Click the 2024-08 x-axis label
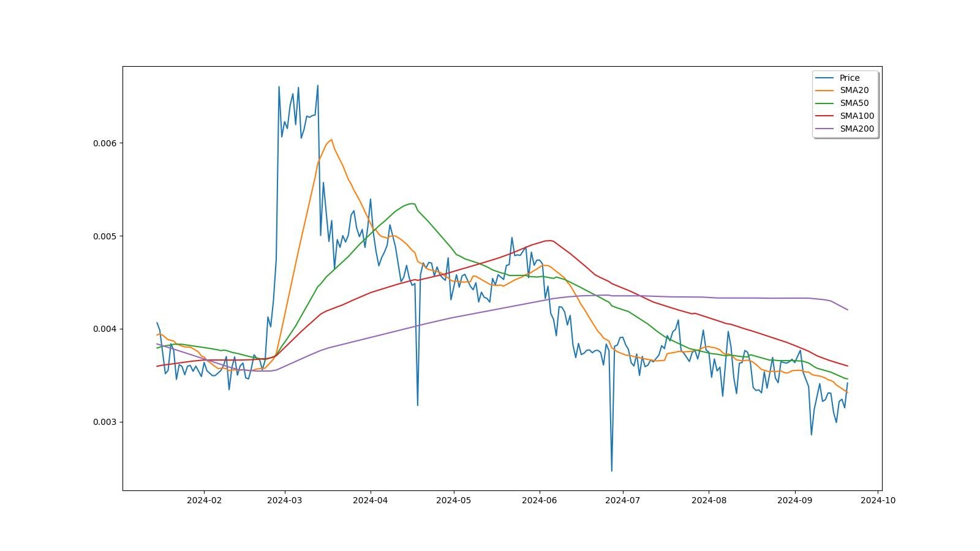 [709, 500]
